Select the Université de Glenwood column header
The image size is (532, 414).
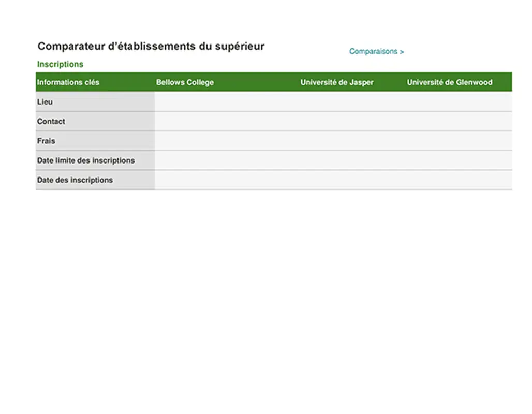tap(449, 82)
